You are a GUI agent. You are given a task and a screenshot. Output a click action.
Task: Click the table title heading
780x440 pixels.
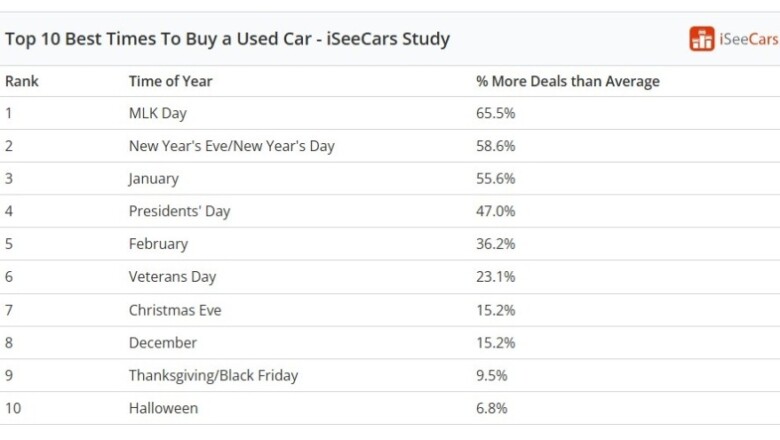(227, 39)
